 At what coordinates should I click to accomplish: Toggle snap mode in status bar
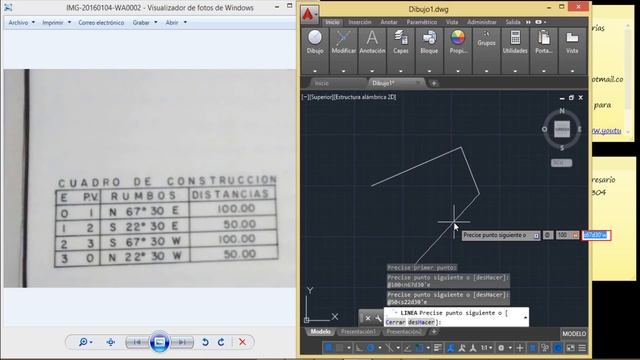[x=340, y=348]
